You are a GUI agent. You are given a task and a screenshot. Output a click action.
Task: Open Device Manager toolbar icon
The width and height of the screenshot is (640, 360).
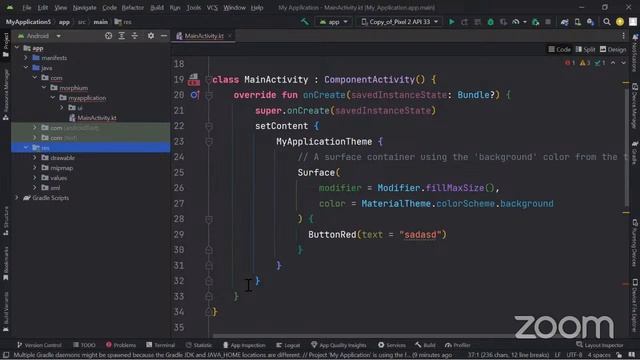[x=578, y=22]
